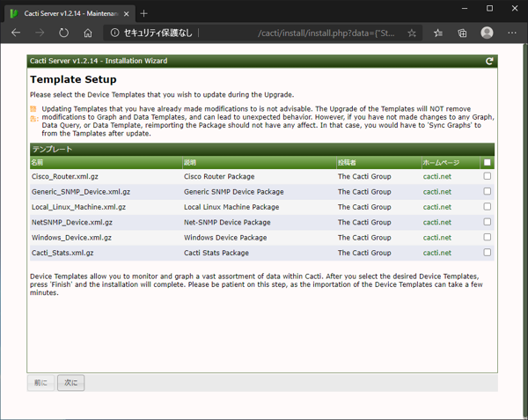Image resolution: width=528 pixels, height=420 pixels.
Task: Click the browser forward arrow
Action: pyautogui.click(x=40, y=33)
